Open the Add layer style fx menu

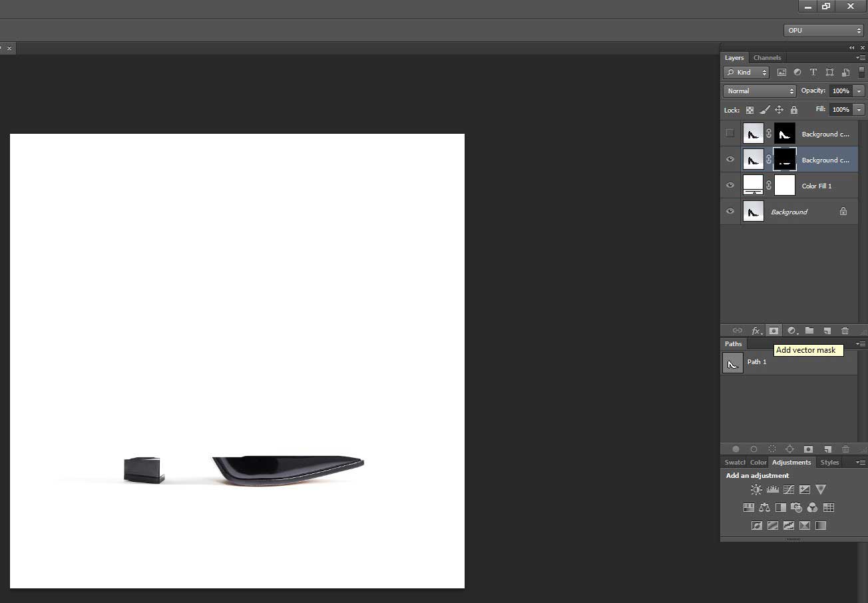[x=756, y=330]
